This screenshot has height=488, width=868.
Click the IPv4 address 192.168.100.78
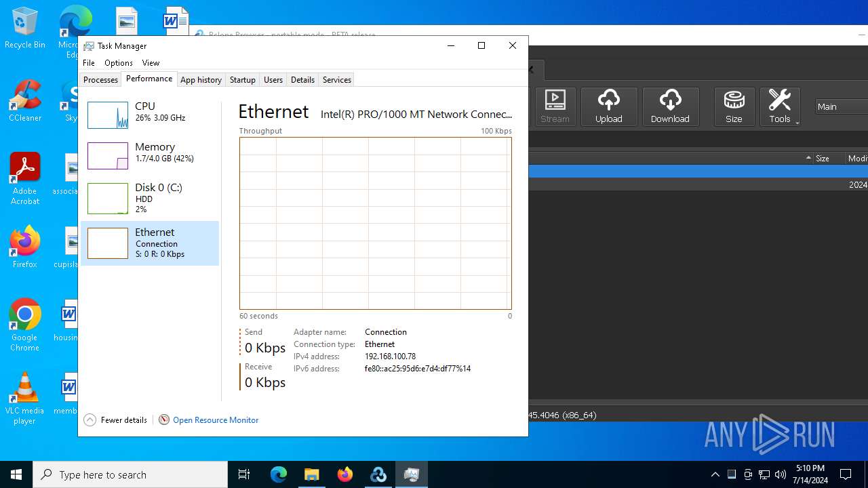[390, 357]
